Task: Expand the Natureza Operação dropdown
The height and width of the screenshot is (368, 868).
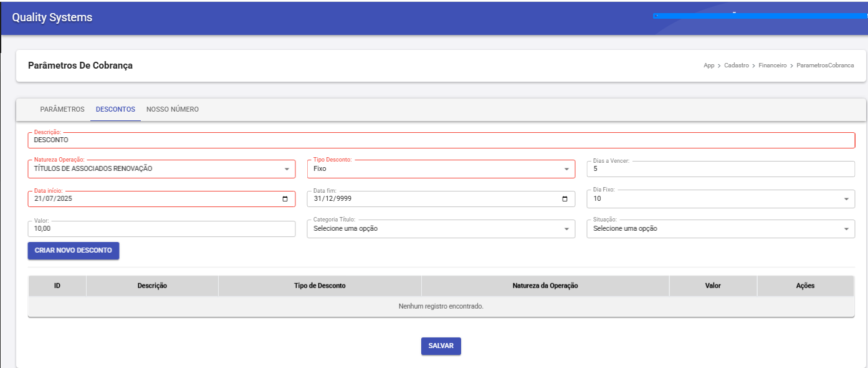Action: click(286, 169)
